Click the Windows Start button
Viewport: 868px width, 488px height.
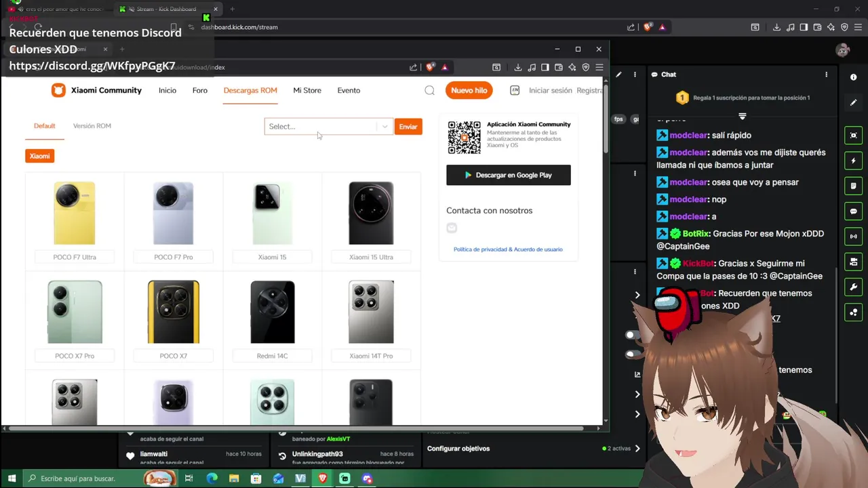[12, 479]
